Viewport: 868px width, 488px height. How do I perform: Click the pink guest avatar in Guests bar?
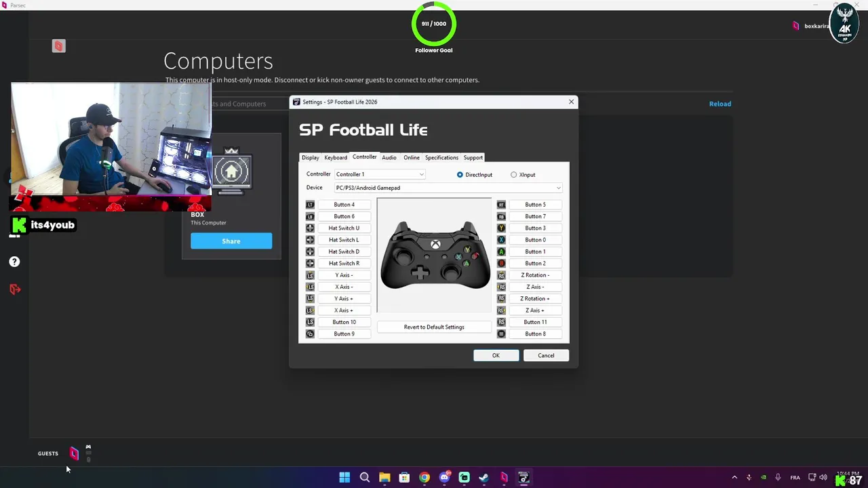tap(74, 453)
